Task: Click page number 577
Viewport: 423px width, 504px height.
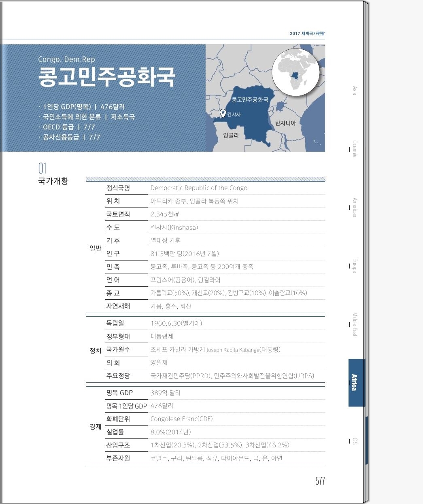Action: 320,481
